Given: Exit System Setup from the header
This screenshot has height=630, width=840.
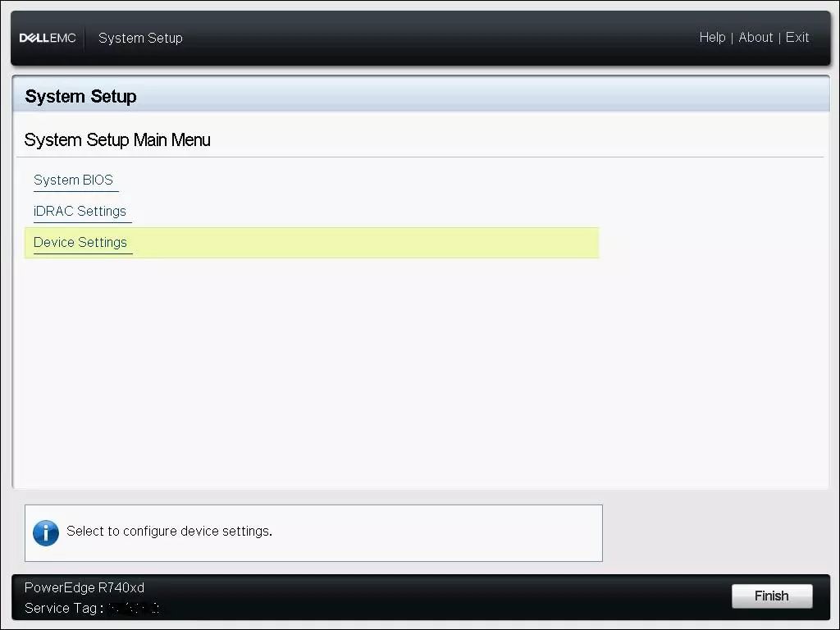Looking at the screenshot, I should [797, 38].
